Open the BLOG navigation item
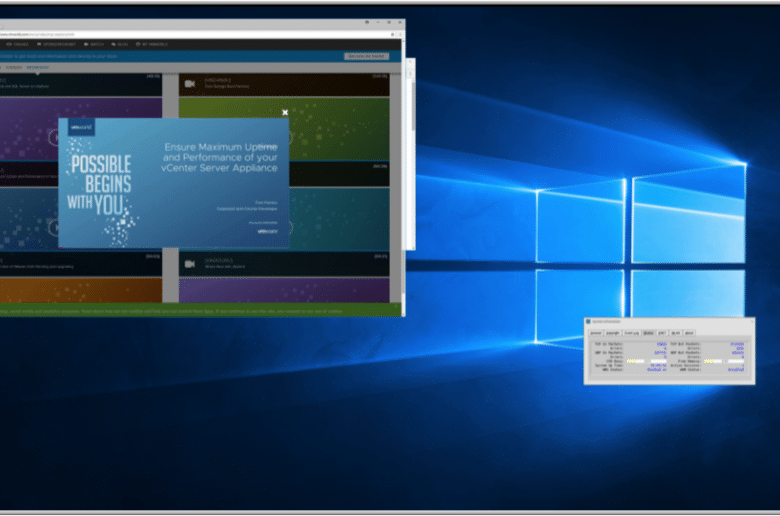 click(x=120, y=44)
